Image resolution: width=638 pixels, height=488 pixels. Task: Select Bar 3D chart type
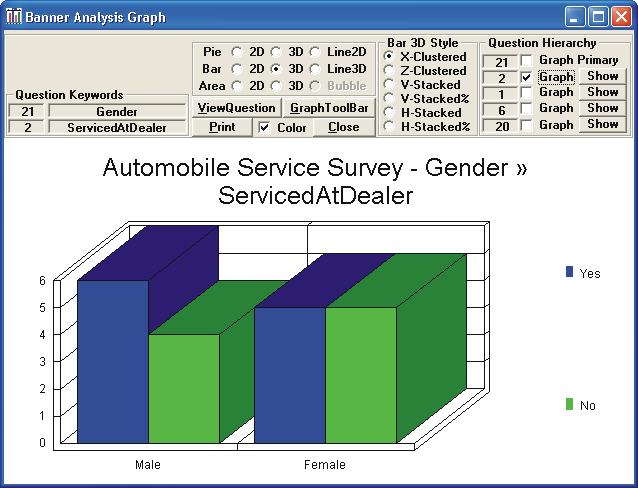tap(276, 69)
